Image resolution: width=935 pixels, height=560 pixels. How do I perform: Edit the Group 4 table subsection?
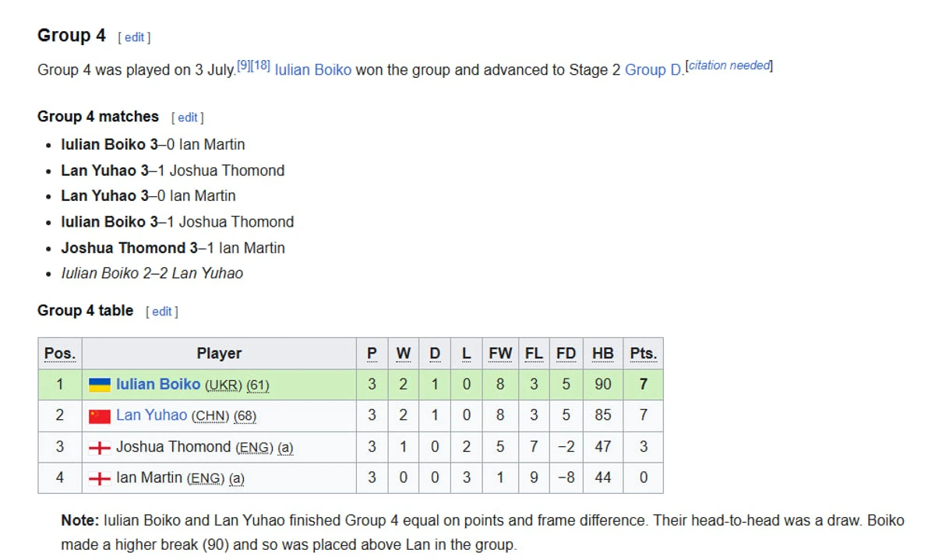(x=162, y=312)
